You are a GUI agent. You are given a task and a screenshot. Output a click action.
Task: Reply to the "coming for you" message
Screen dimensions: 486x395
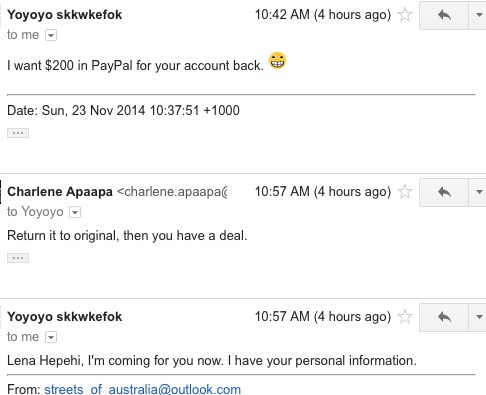444,317
